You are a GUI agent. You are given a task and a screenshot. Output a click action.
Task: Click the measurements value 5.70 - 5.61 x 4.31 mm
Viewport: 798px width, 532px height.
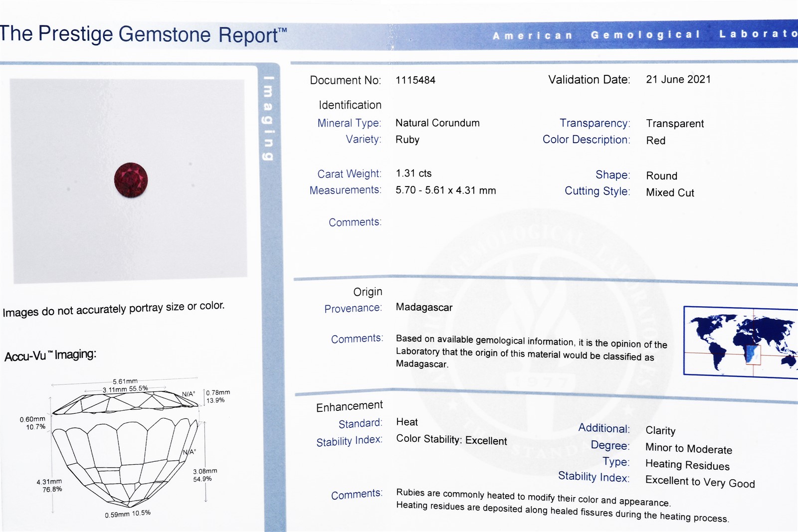[x=445, y=190]
